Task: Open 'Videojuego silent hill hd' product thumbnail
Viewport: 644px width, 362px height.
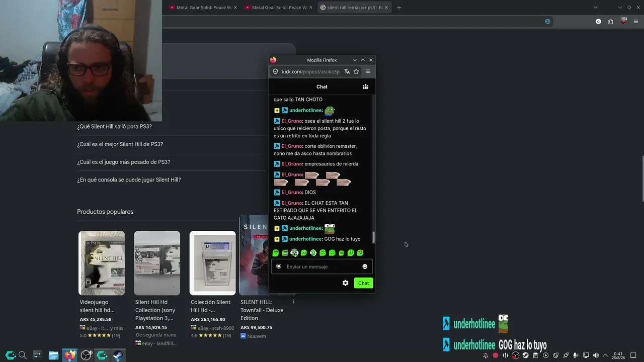Action: pyautogui.click(x=102, y=263)
